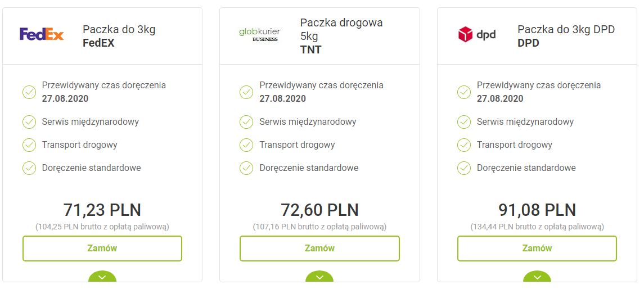644x289 pixels.
Task: Expand details of the DPD offer
Action: (537, 277)
